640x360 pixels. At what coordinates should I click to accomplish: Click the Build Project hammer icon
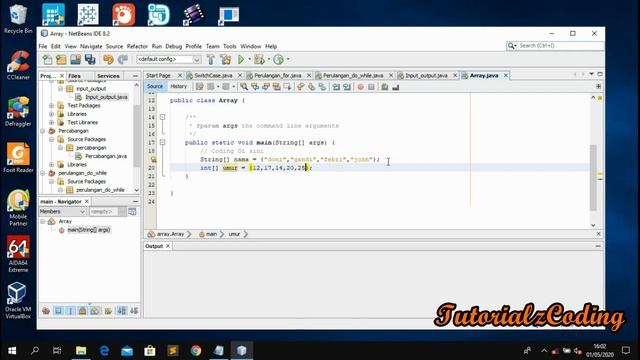click(x=211, y=60)
